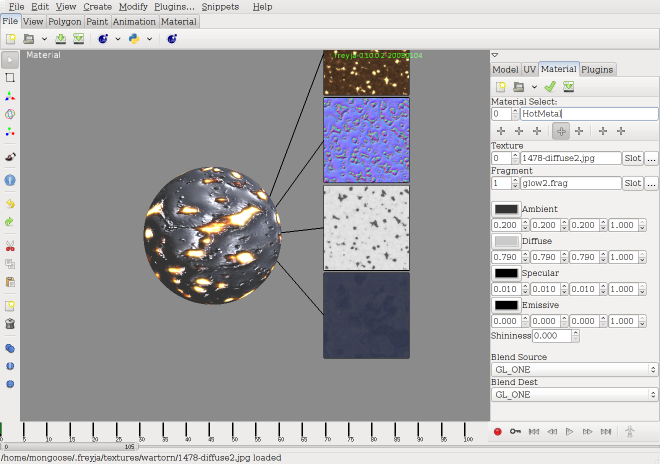Viewport: 660px width, 464px height.
Task: Click the green Redo arrow
Action: point(10,222)
